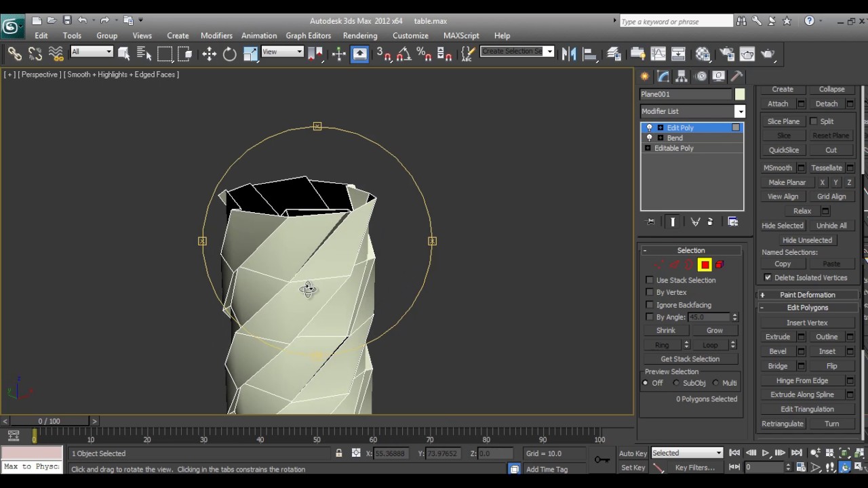Toggle visibility of the Bend modifier
The image size is (868, 488).
click(x=649, y=138)
